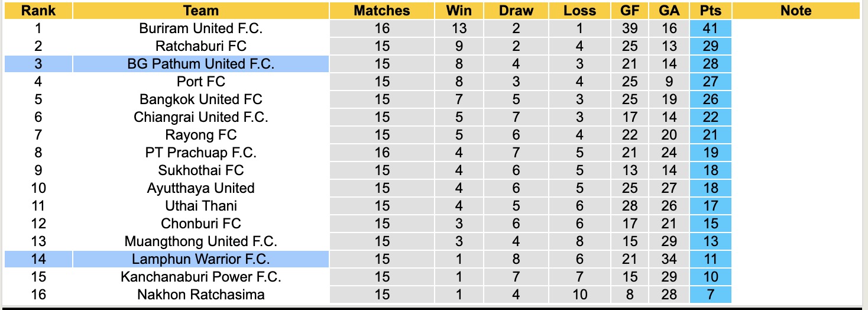Click the Rank column header
The image size is (868, 310).
(38, 11)
